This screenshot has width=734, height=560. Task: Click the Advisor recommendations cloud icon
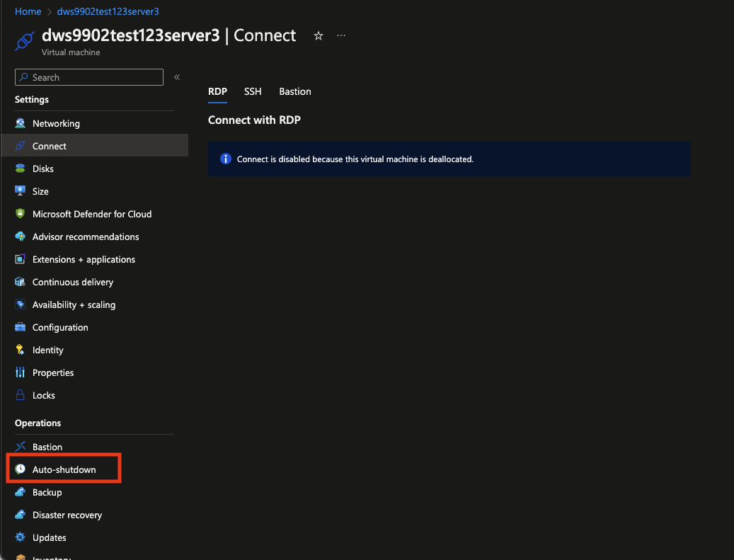coord(20,236)
